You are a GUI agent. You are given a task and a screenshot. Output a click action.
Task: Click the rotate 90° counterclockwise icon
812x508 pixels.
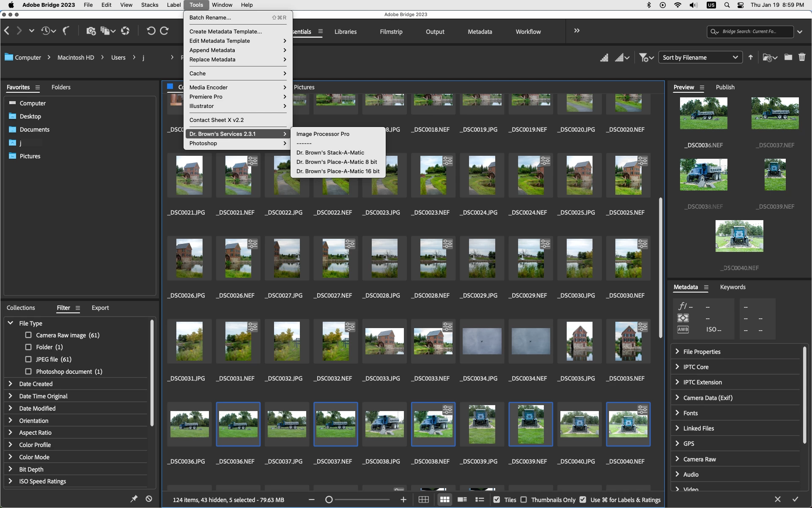click(x=151, y=31)
